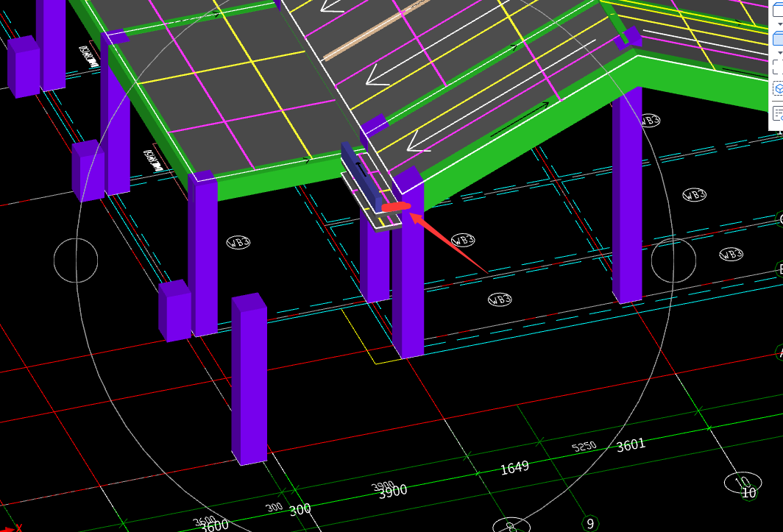
Task: Expand dropdown arrow under the top box icon
Action: click(x=780, y=24)
